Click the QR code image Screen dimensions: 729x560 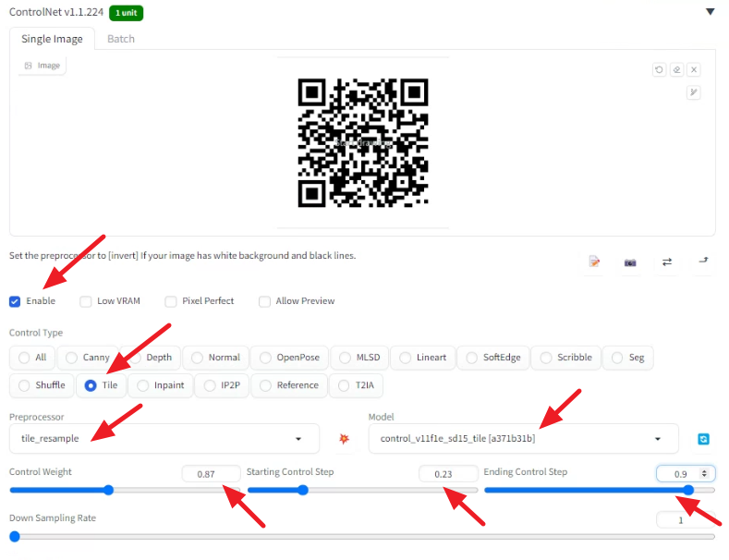362,143
